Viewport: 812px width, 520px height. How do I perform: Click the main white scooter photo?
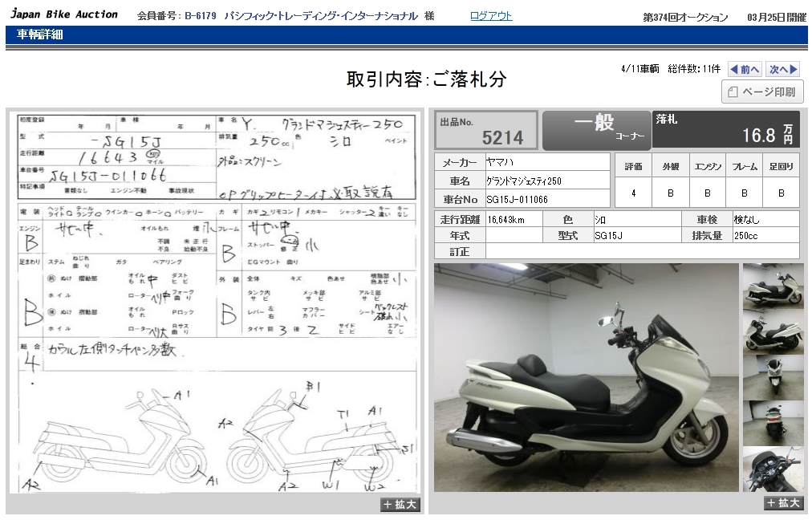pyautogui.click(x=586, y=377)
